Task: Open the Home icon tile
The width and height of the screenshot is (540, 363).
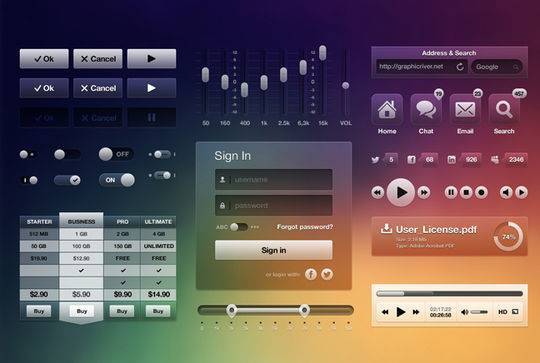Action: point(387,109)
